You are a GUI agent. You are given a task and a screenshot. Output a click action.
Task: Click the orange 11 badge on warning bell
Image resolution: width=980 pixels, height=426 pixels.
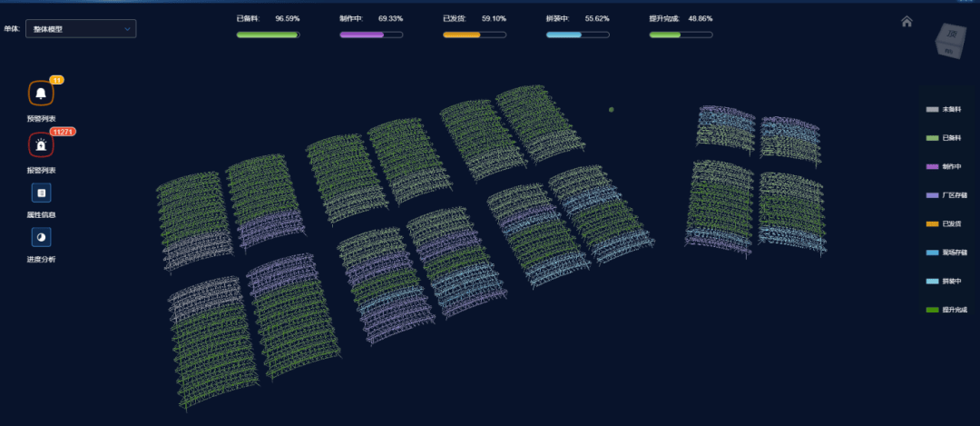(x=56, y=80)
